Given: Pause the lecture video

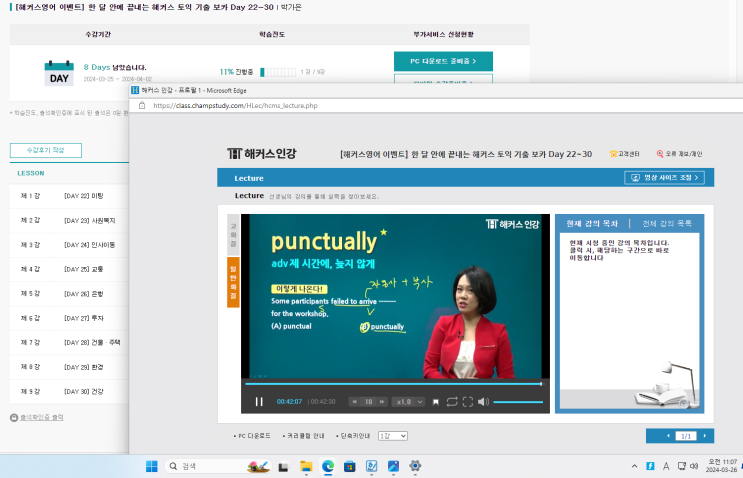Looking at the screenshot, I should point(259,402).
